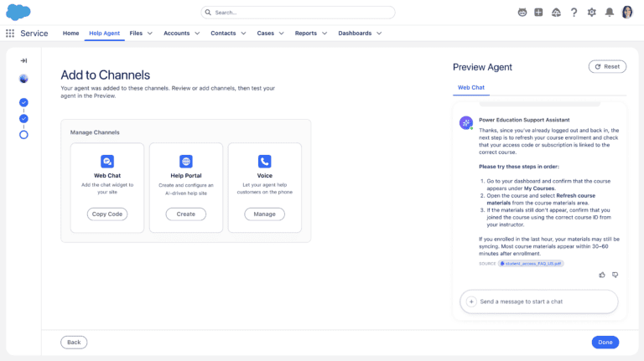Expand the Contacts menu chevron
Image resolution: width=644 pixels, height=361 pixels.
243,34
